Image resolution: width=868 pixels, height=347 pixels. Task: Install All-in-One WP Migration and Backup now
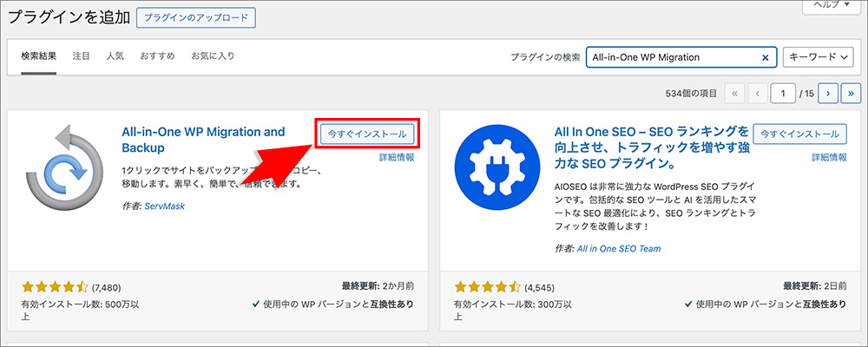[x=367, y=134]
